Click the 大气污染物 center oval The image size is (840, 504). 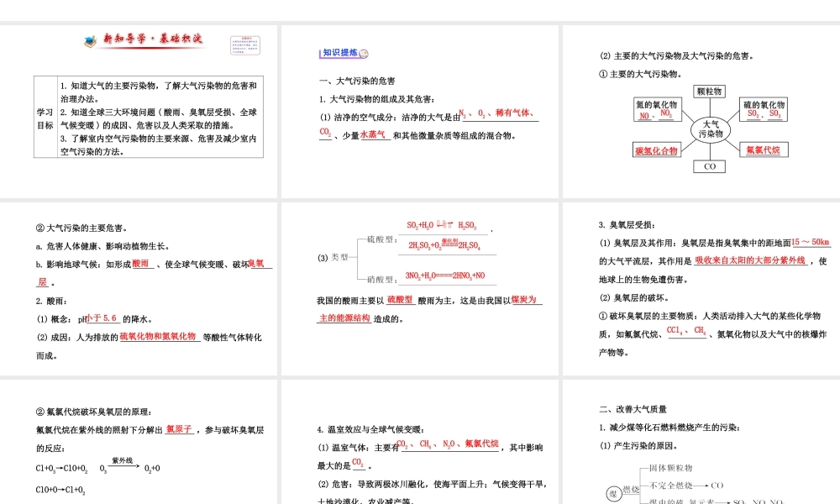(x=711, y=129)
